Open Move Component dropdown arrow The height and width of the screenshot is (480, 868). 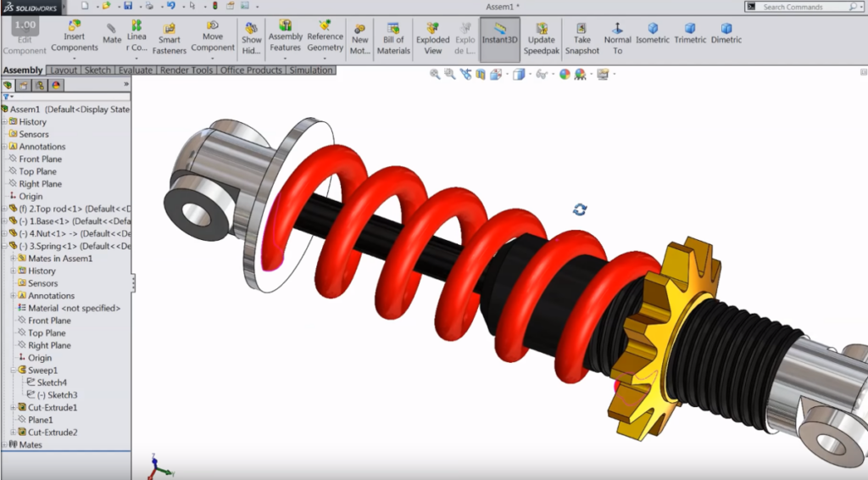pyautogui.click(x=213, y=58)
